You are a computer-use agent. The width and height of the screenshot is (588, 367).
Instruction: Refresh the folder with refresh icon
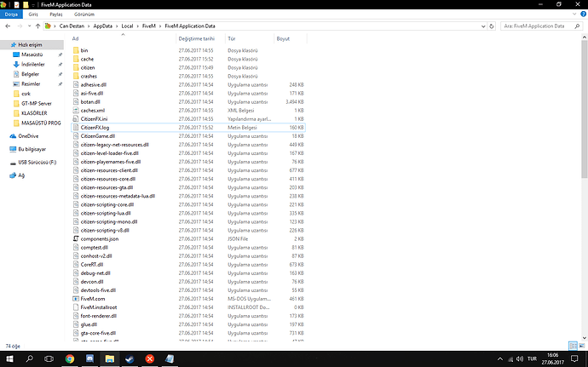tap(492, 26)
